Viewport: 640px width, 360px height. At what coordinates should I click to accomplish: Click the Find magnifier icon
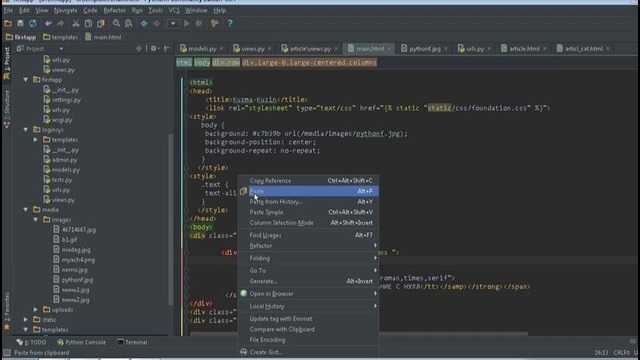click(116, 23)
